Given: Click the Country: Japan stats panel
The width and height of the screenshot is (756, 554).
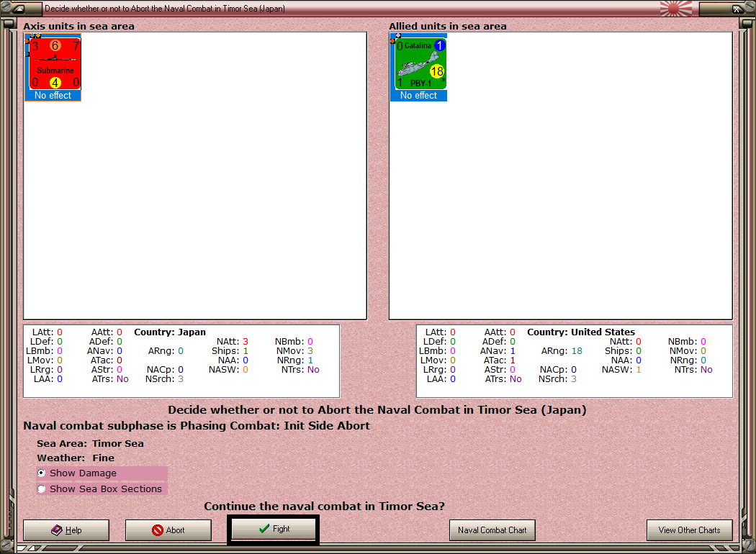Looking at the screenshot, I should click(x=181, y=361).
